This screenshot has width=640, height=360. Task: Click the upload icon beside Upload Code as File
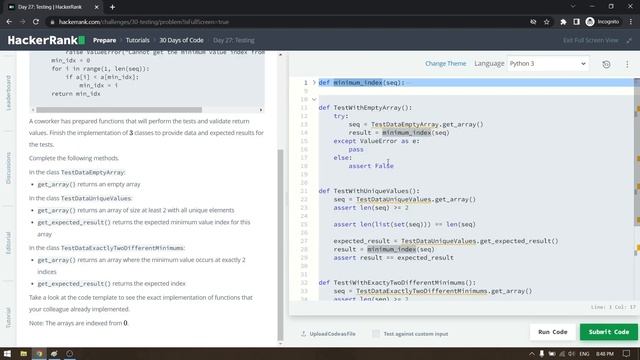[x=303, y=333]
